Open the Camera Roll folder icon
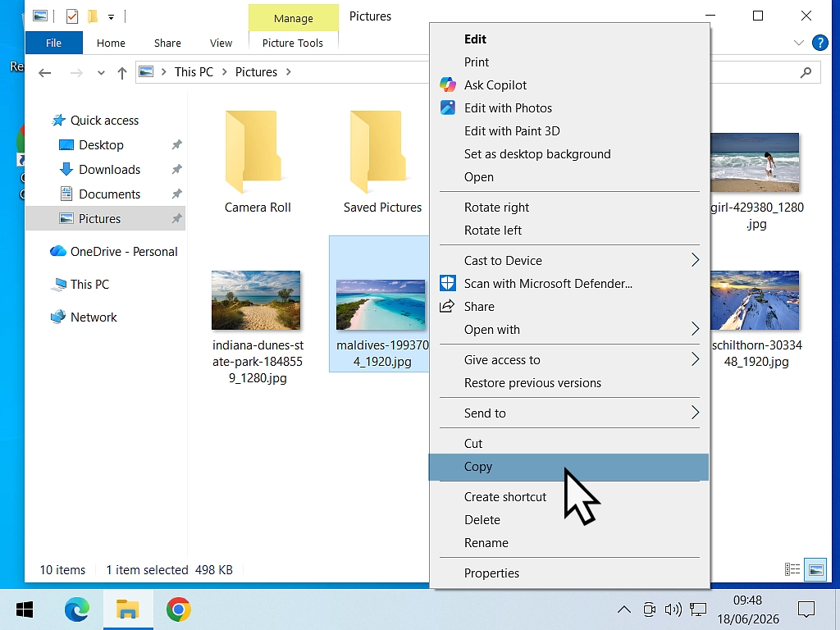 [x=253, y=152]
